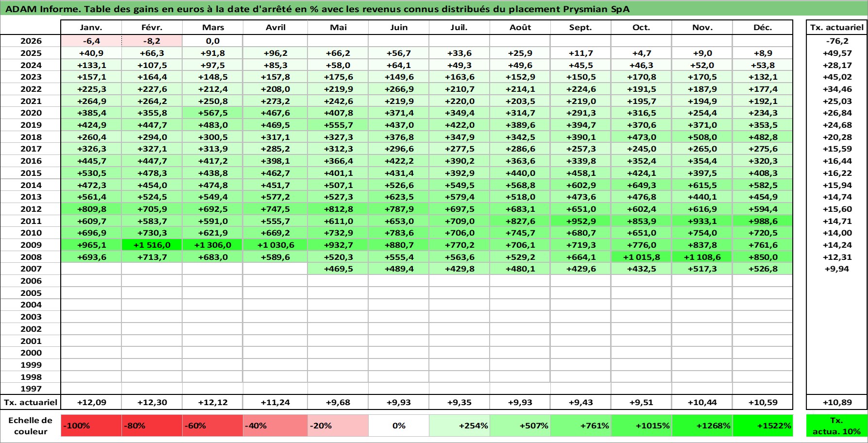Viewport: 868px width, 443px height.
Task: Click the +40,9 cell for January 2025
Action: (91, 53)
